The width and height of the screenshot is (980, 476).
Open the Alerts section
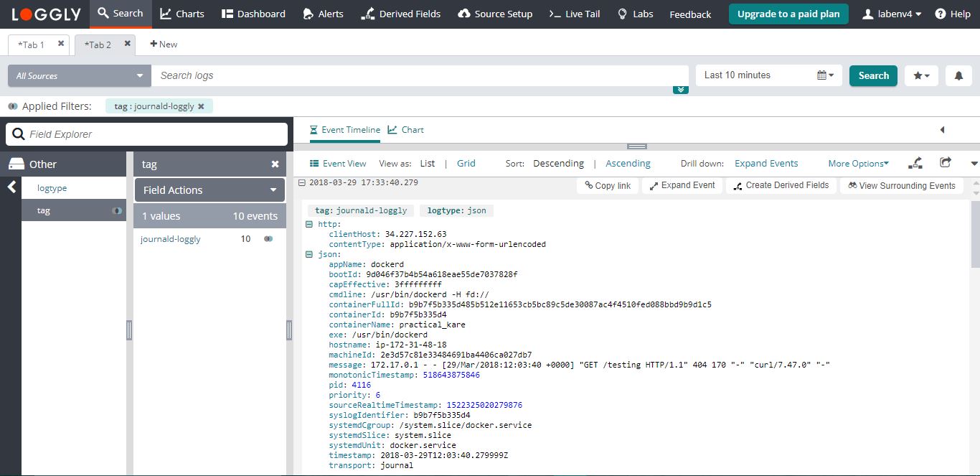pos(323,13)
